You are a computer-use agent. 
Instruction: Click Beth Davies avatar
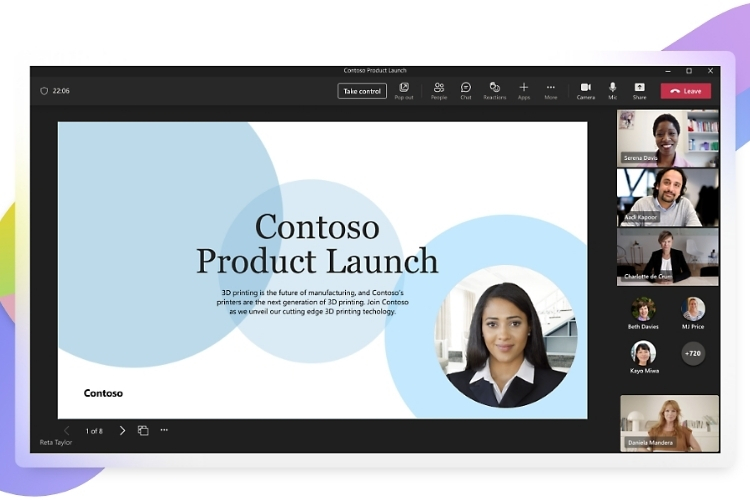click(x=643, y=309)
